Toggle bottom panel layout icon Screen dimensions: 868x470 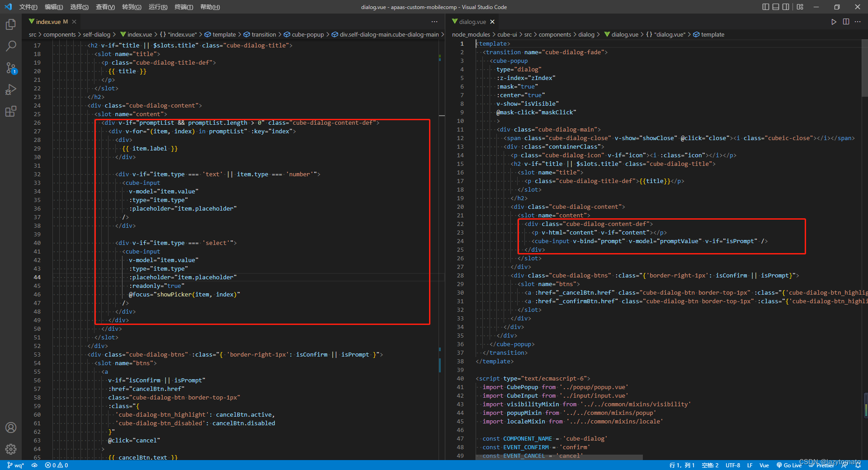[776, 7]
